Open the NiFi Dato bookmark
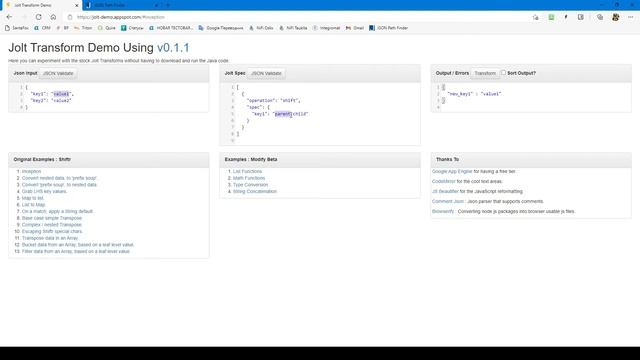Screen dimensions: 640x360 (x=261, y=28)
